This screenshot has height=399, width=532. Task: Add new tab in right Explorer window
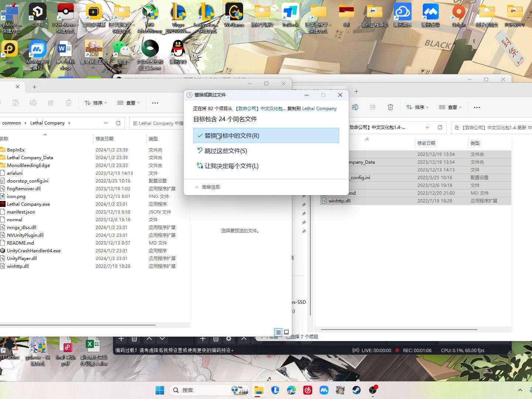[x=356, y=91]
